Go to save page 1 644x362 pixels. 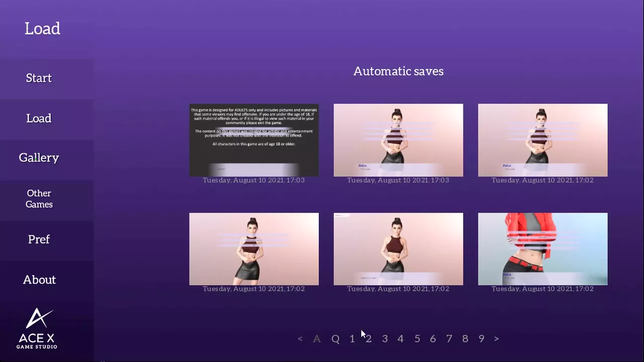(x=352, y=339)
